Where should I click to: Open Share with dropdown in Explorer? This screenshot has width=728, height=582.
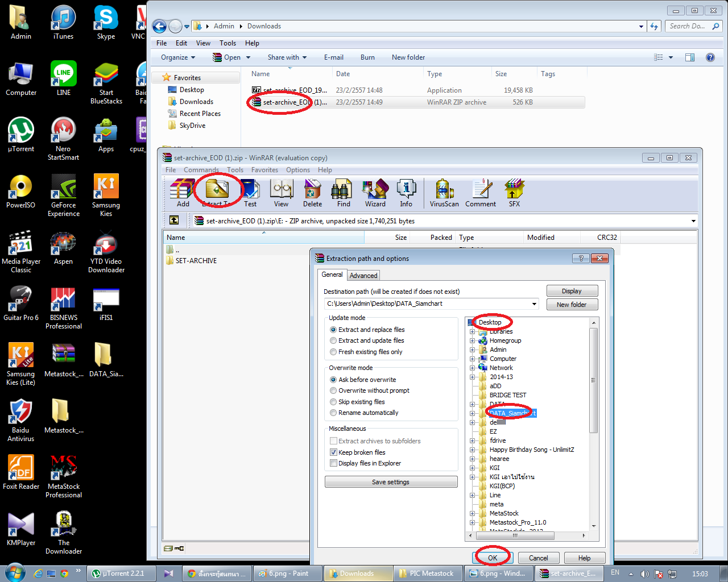point(287,57)
